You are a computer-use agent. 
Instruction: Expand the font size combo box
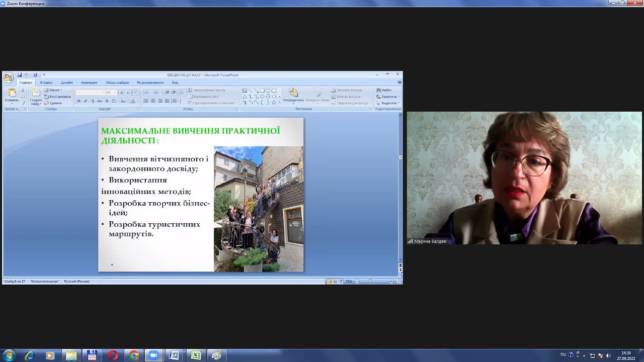115,93
